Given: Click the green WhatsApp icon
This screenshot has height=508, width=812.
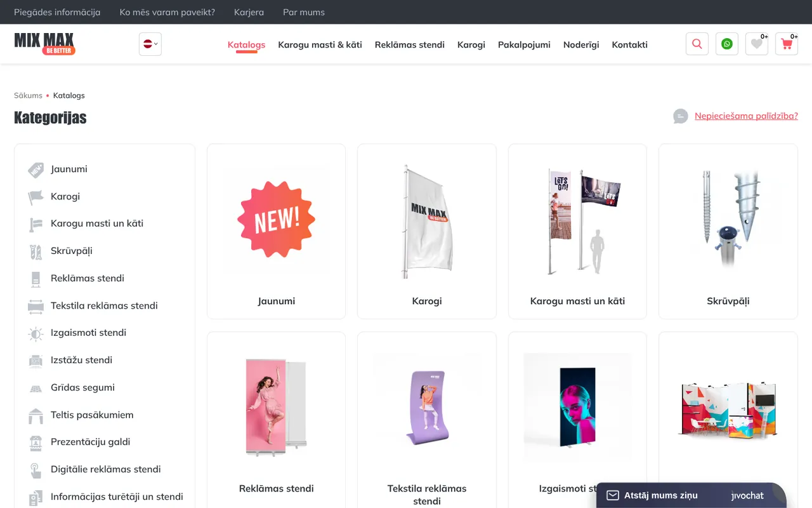Looking at the screenshot, I should click(x=727, y=44).
